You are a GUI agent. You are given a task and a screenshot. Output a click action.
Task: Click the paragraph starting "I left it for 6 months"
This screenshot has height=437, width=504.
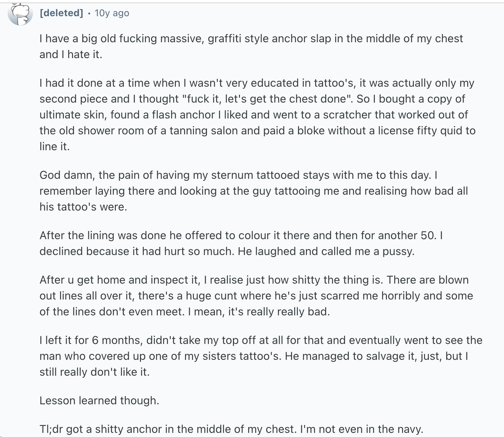tap(261, 356)
